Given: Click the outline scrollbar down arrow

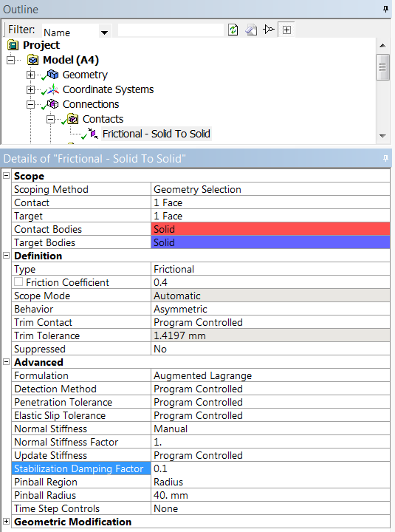Looking at the screenshot, I should point(382,136).
